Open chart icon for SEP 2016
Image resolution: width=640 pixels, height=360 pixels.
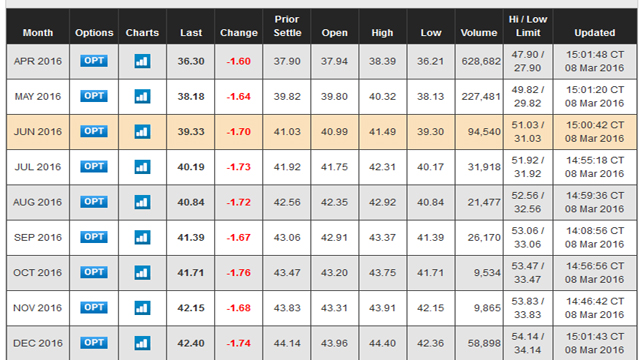click(x=142, y=238)
